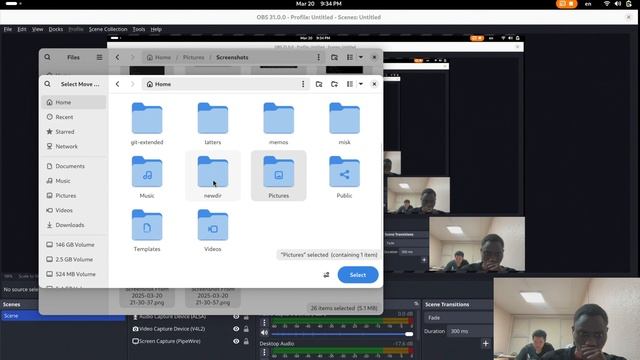Open OBS Help menu
The width and height of the screenshot is (640, 360).
(156, 29)
